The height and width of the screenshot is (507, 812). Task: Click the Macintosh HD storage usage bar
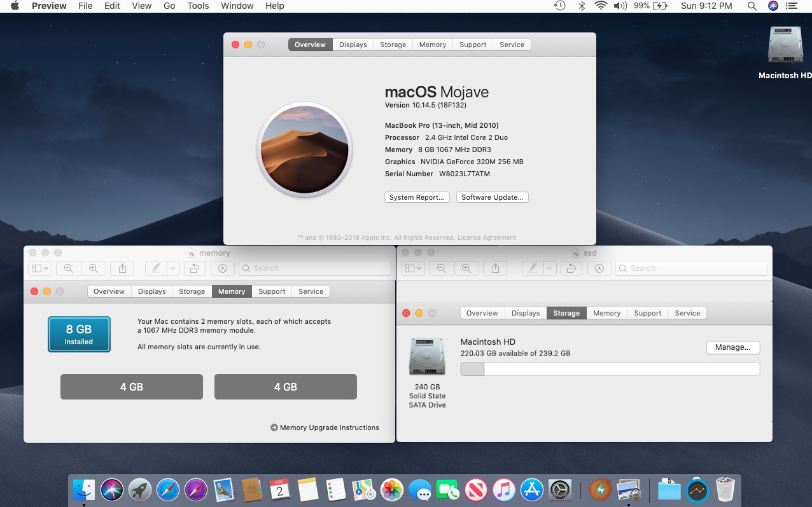point(610,369)
